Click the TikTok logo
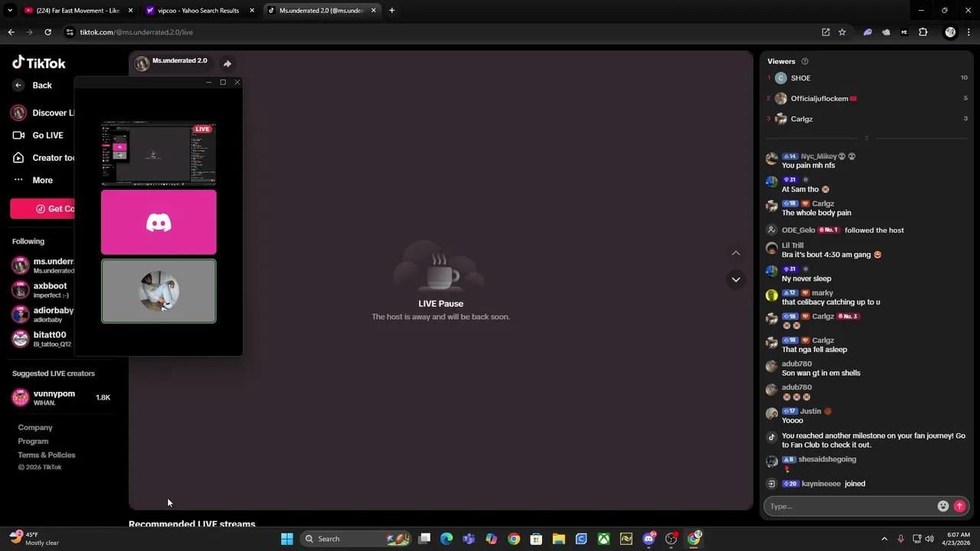The width and height of the screenshot is (980, 551). tap(39, 63)
